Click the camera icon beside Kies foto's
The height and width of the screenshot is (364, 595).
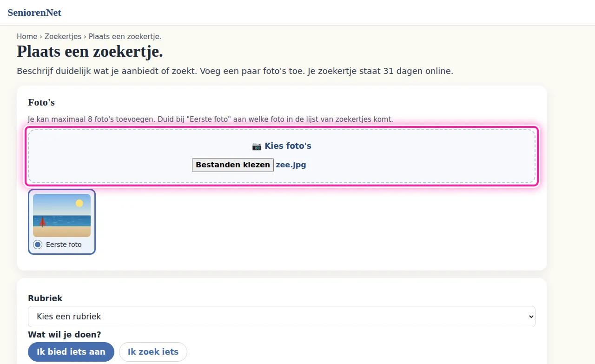click(x=257, y=146)
